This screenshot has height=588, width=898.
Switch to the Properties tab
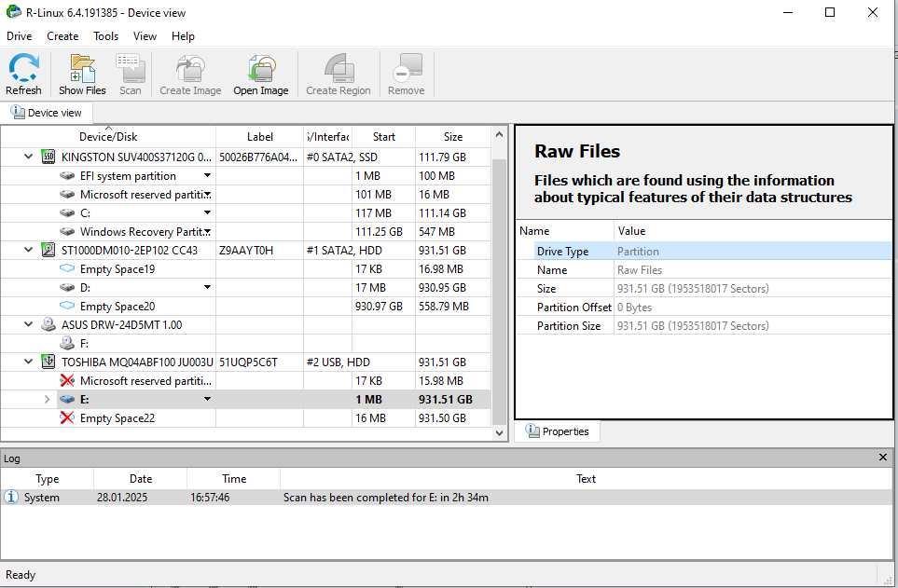(558, 431)
